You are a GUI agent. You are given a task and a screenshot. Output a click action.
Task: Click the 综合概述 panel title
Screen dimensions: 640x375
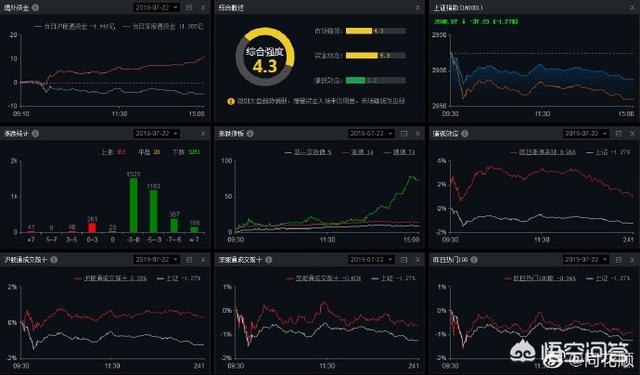pos(231,7)
